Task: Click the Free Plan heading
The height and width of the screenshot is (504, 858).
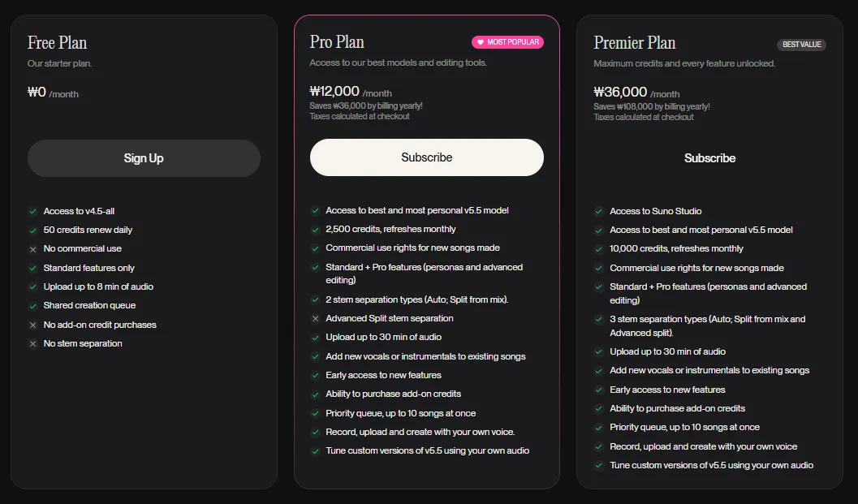Action: coord(58,43)
